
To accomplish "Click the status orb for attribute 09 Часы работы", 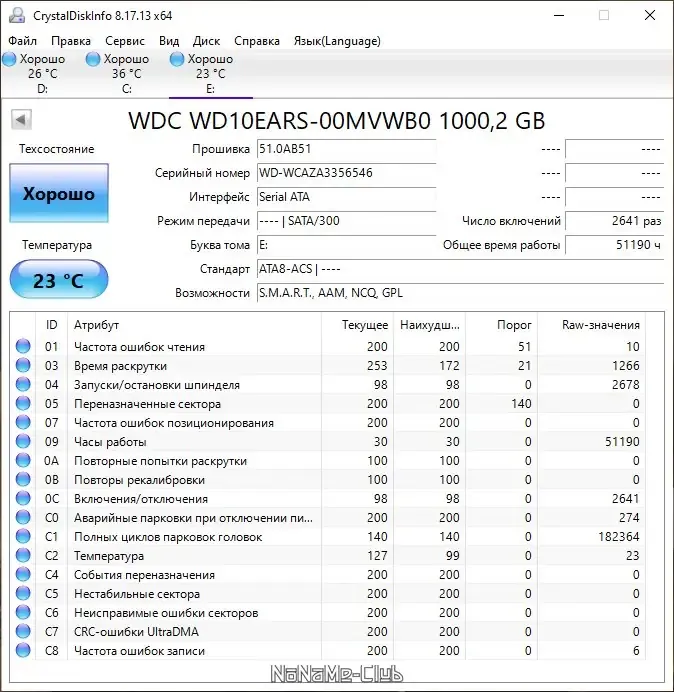I will point(23,441).
